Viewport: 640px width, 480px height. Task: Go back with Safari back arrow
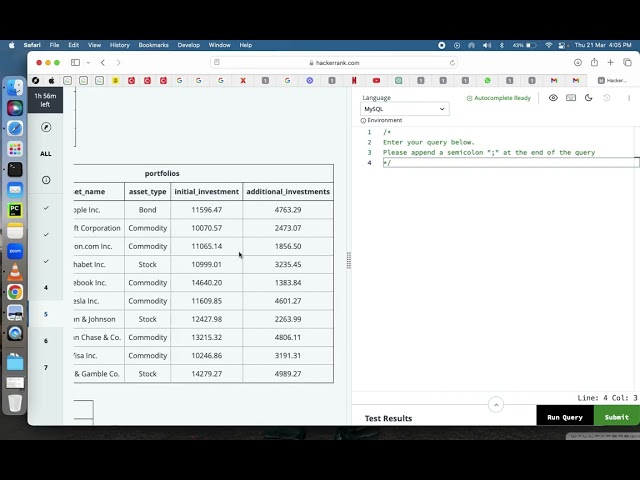[x=103, y=62]
